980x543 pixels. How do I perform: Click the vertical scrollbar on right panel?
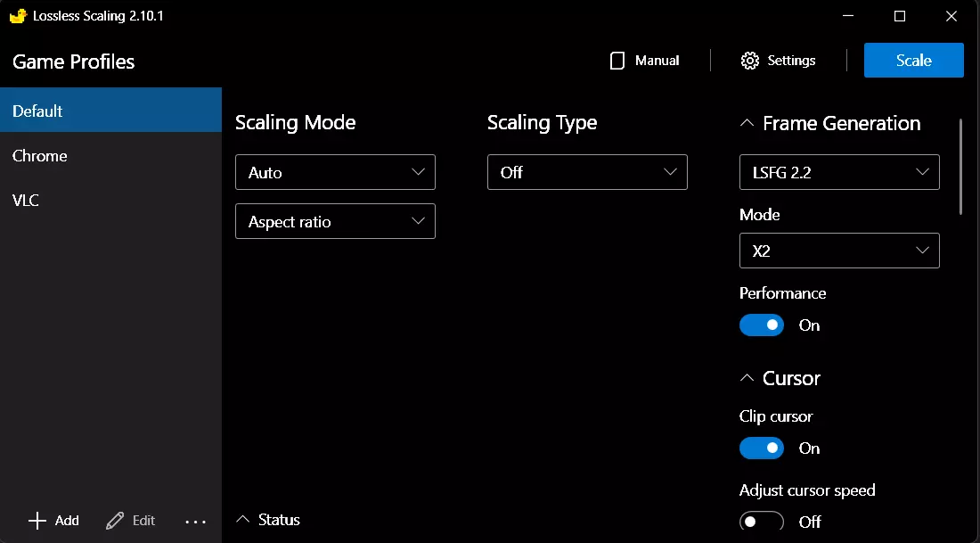click(x=961, y=168)
